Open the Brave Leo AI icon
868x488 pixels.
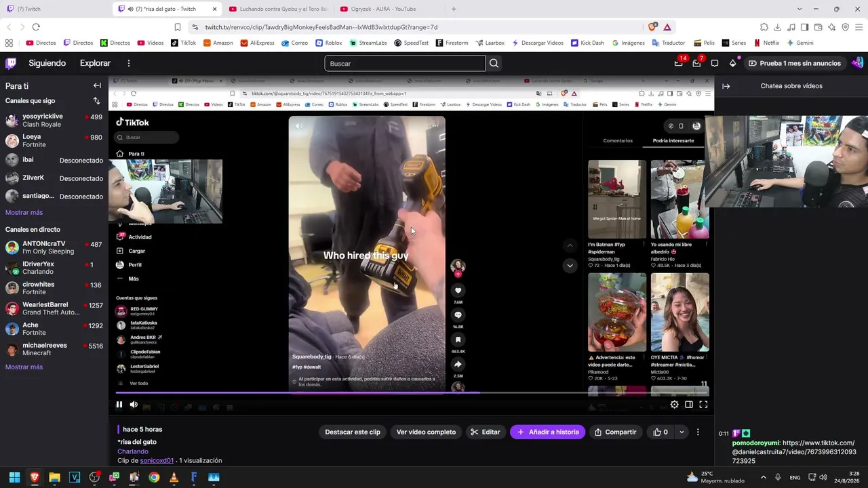pyautogui.click(x=831, y=27)
